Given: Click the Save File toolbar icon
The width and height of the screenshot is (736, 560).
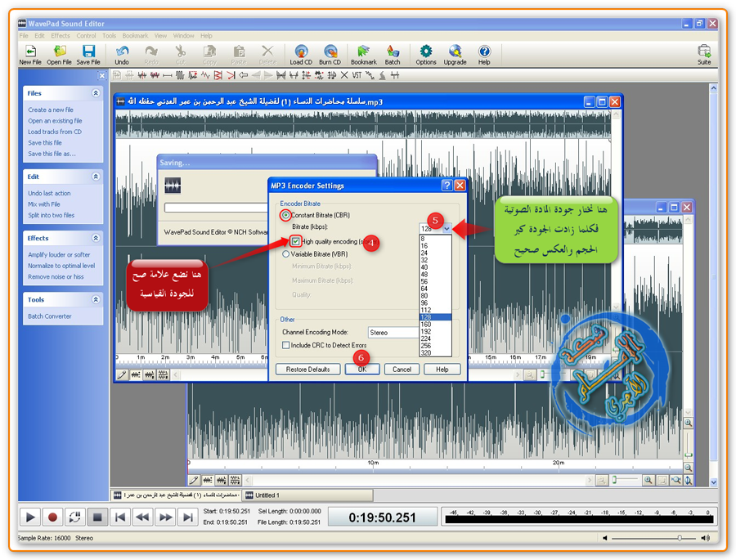Looking at the screenshot, I should [88, 52].
